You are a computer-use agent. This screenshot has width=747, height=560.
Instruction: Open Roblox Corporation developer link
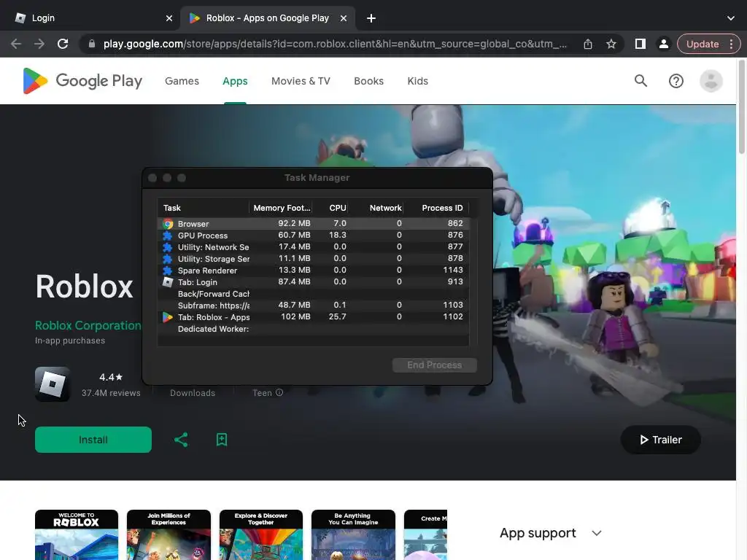click(x=88, y=326)
